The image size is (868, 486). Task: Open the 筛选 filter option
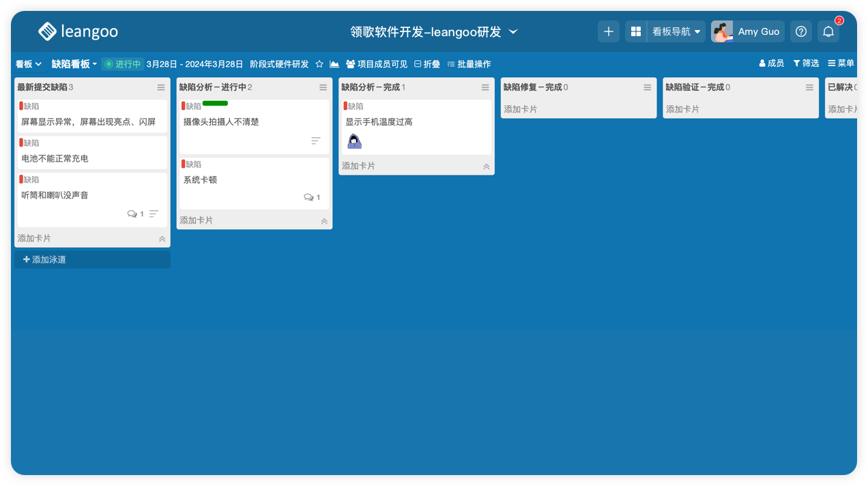806,63
